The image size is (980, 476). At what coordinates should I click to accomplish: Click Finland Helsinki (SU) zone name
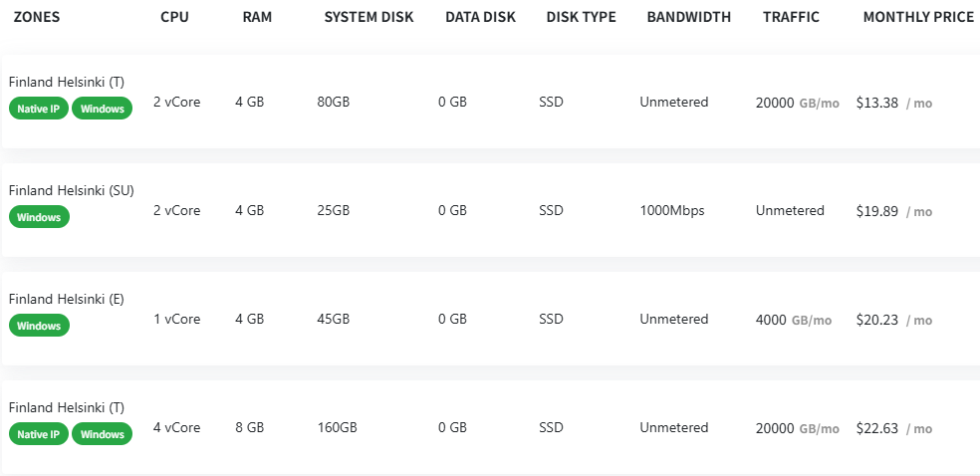coord(71,190)
